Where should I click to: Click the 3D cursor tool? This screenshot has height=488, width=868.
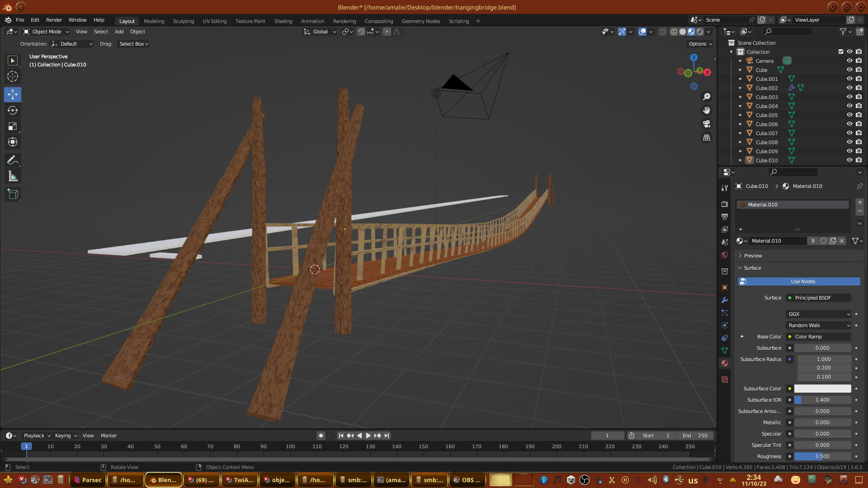pyautogui.click(x=13, y=76)
